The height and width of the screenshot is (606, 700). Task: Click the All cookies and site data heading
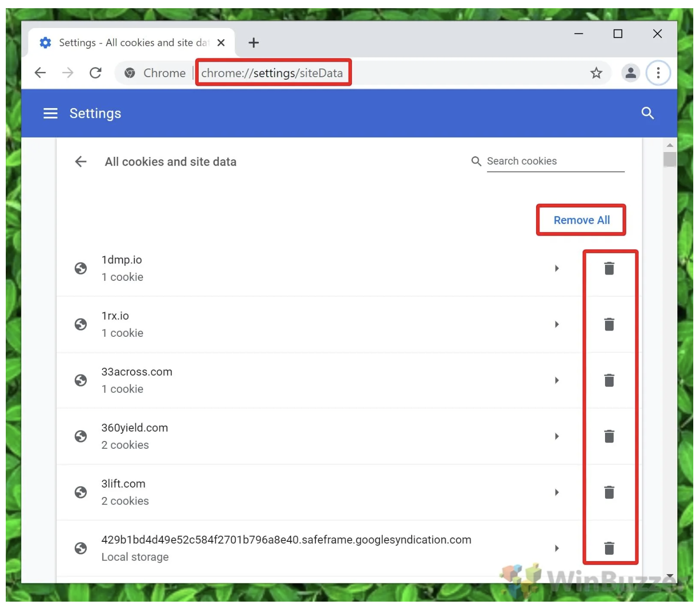tap(171, 162)
